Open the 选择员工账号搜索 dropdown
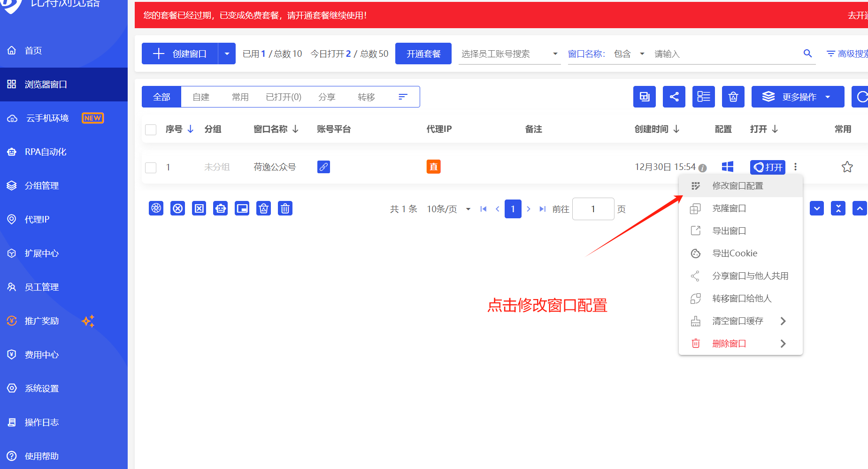The height and width of the screenshot is (469, 868). point(509,54)
